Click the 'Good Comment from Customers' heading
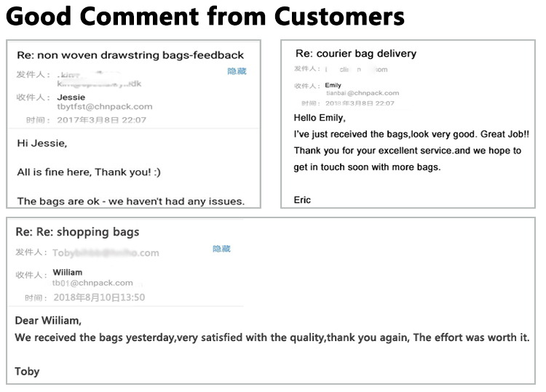 (205, 16)
